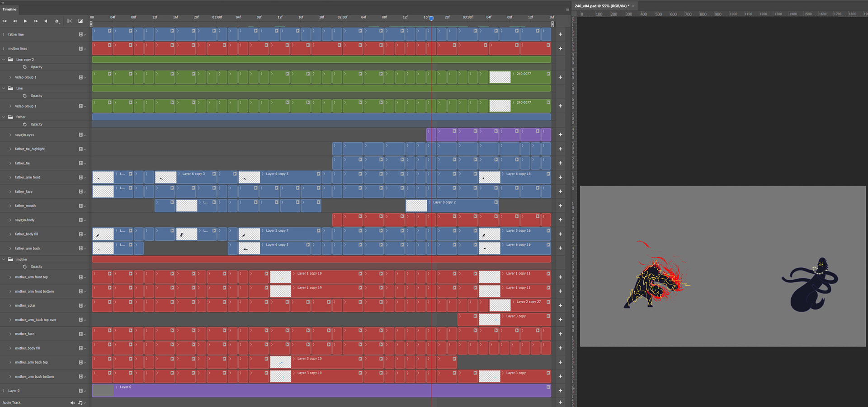This screenshot has width=868, height=407.
Task: Click the father_tie_highlight track name
Action: tap(30, 149)
